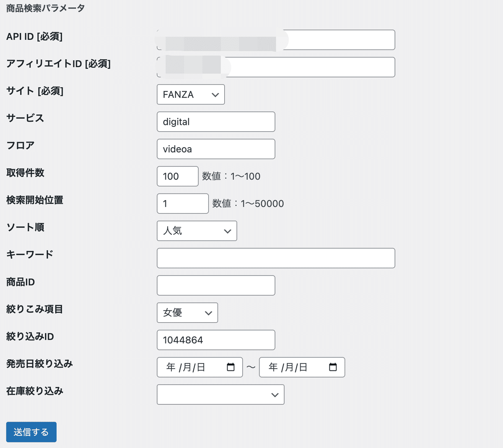This screenshot has width=503, height=448.
Task: Click the 絞り込みID field showing 1044864
Action: (x=216, y=340)
